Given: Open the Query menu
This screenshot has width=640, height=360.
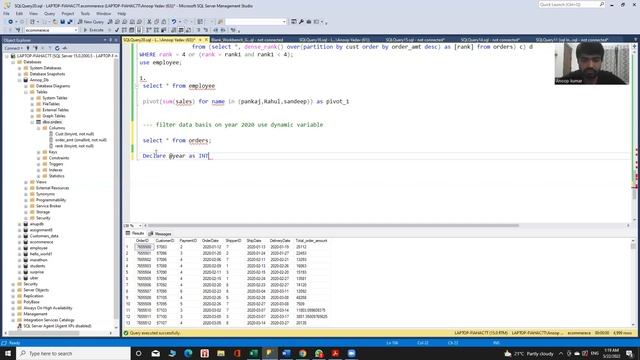Looking at the screenshot, I should tap(49, 13).
